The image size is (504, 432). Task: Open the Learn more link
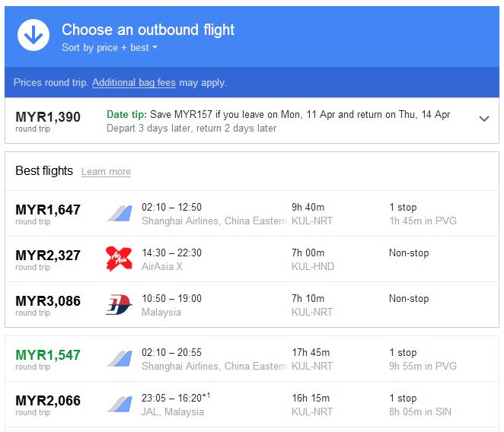106,172
